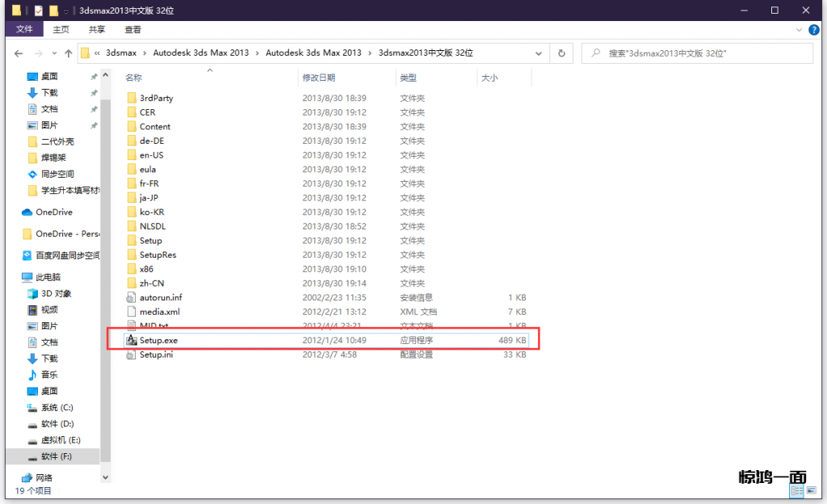Refresh the current folder view
Screen dimensions: 827x504
pyautogui.click(x=561, y=53)
